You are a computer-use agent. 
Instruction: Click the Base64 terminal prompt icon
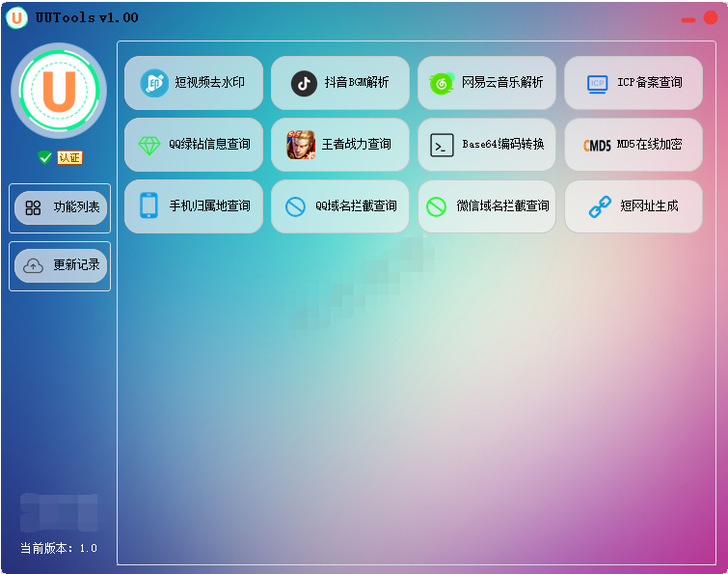(x=442, y=145)
